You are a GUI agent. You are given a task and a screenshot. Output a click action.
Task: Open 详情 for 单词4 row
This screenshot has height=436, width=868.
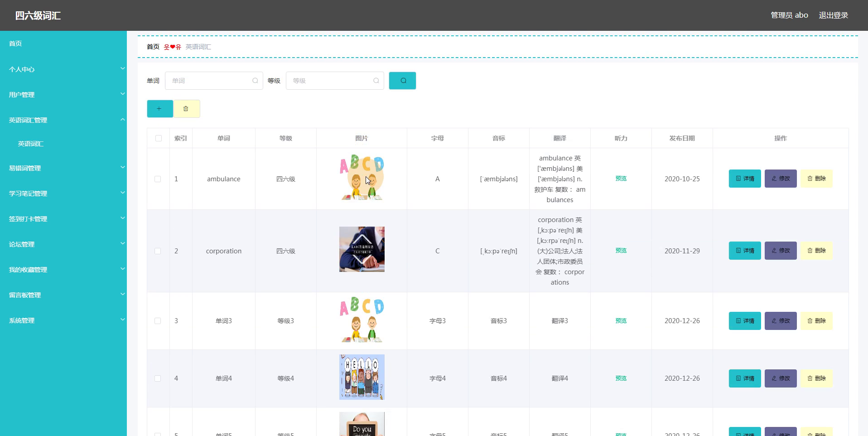pos(745,378)
